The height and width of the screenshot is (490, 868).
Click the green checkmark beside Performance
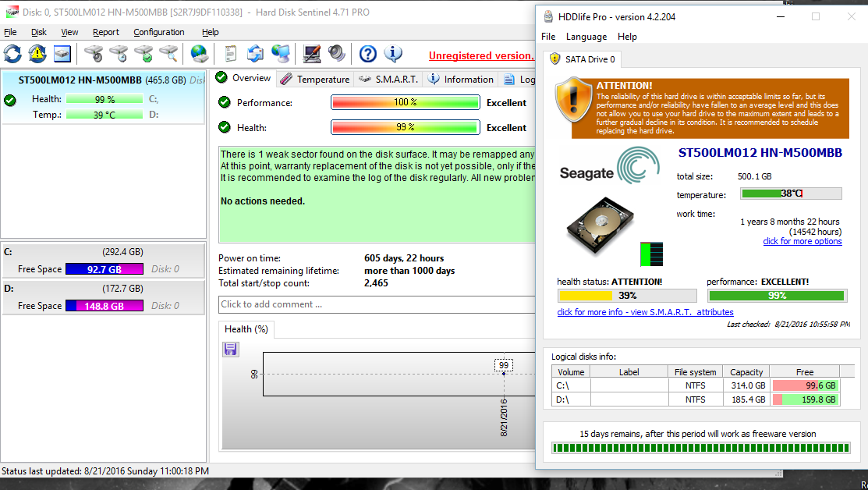226,101
